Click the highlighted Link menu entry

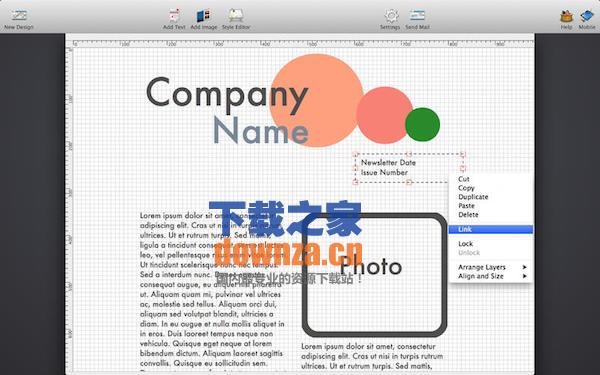(x=491, y=229)
